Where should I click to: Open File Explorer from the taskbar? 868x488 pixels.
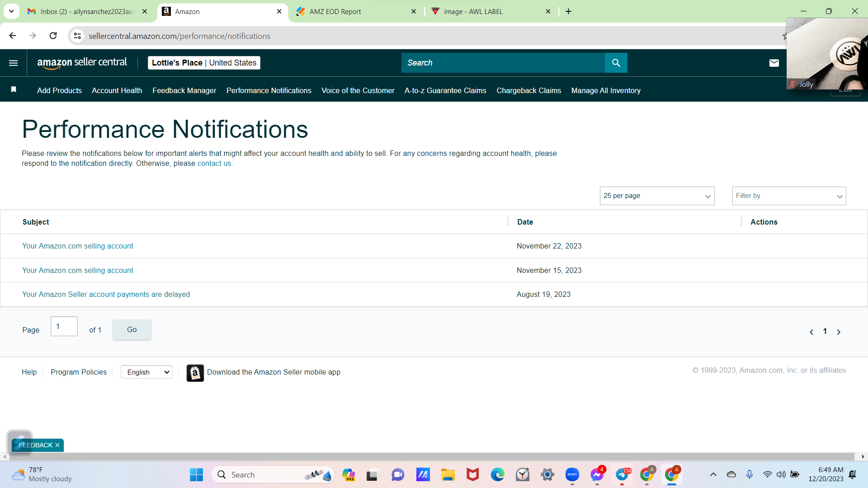(x=448, y=475)
